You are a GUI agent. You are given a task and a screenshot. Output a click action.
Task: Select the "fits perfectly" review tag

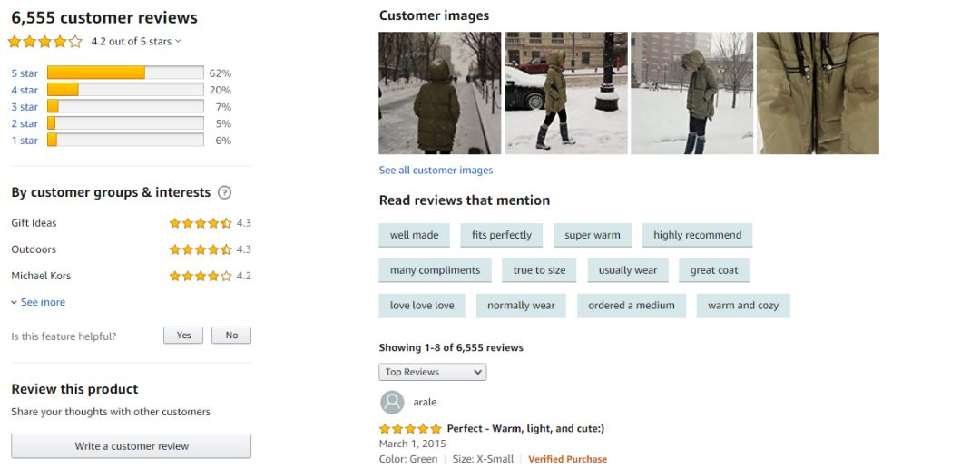pyautogui.click(x=502, y=235)
